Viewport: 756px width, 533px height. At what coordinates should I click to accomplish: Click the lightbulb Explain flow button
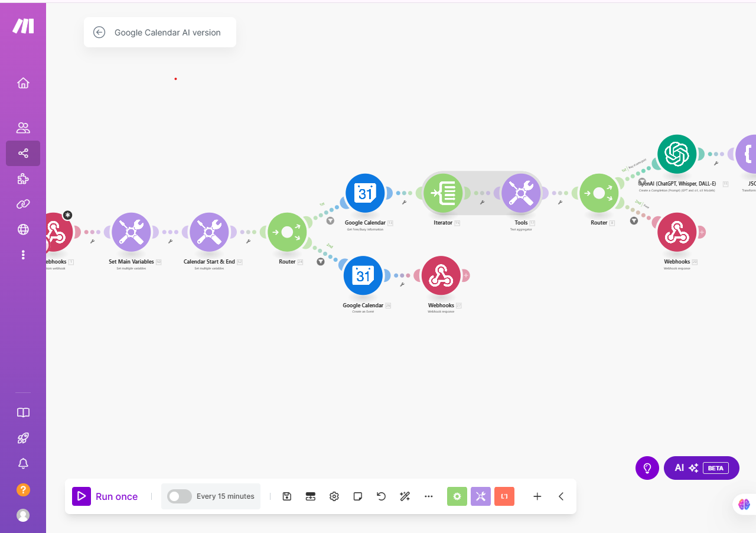click(647, 468)
